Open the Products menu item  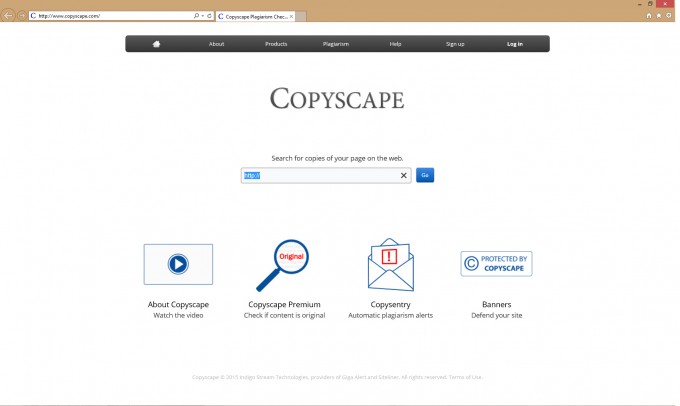(x=276, y=44)
